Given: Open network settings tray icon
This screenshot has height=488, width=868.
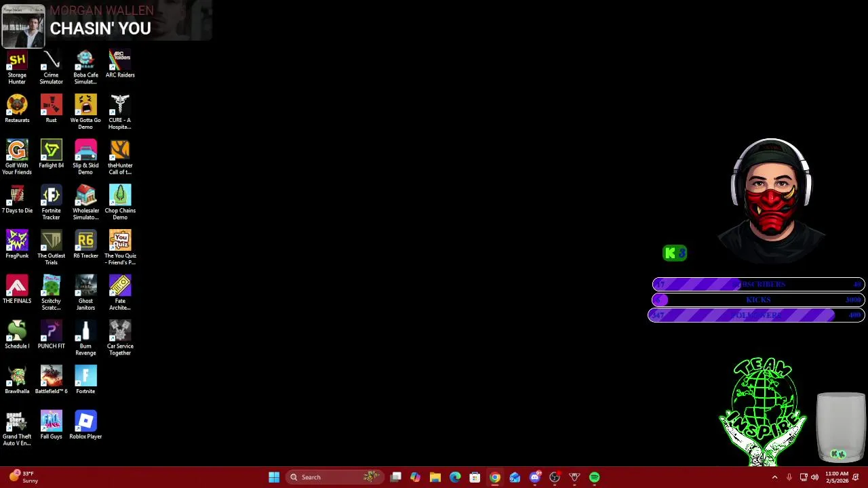Looking at the screenshot, I should (x=804, y=477).
